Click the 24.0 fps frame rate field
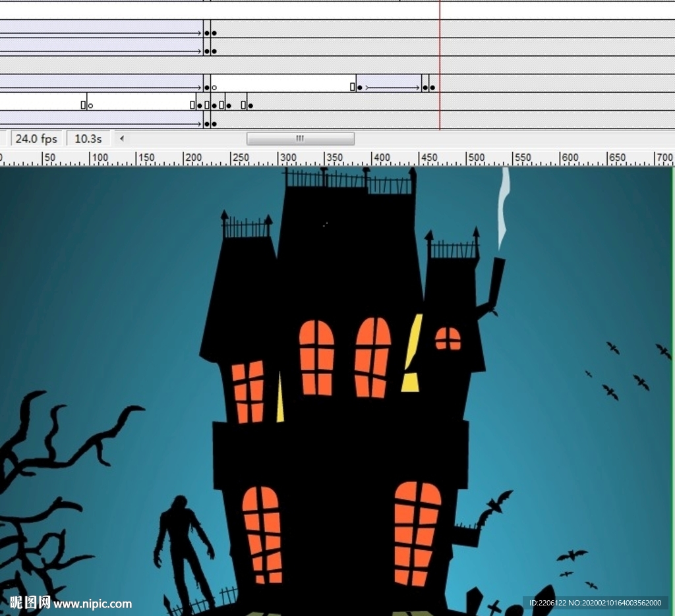Image resolution: width=675 pixels, height=616 pixels. coord(37,138)
